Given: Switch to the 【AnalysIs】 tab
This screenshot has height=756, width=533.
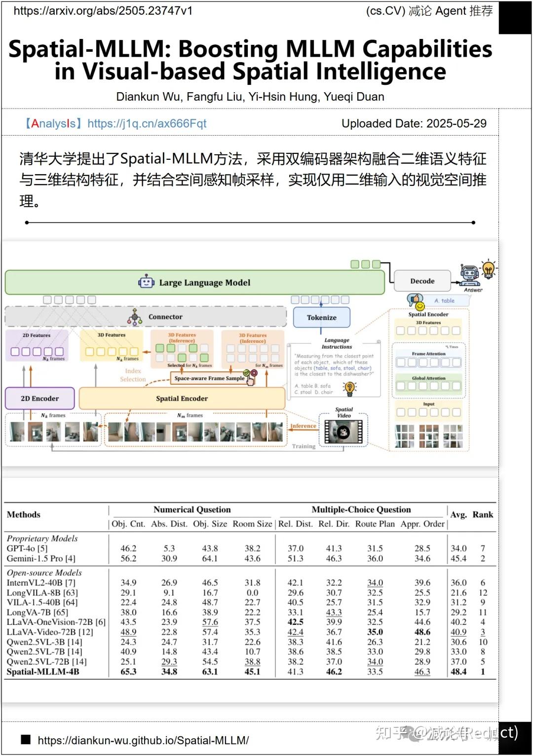Looking at the screenshot, I should [51, 124].
